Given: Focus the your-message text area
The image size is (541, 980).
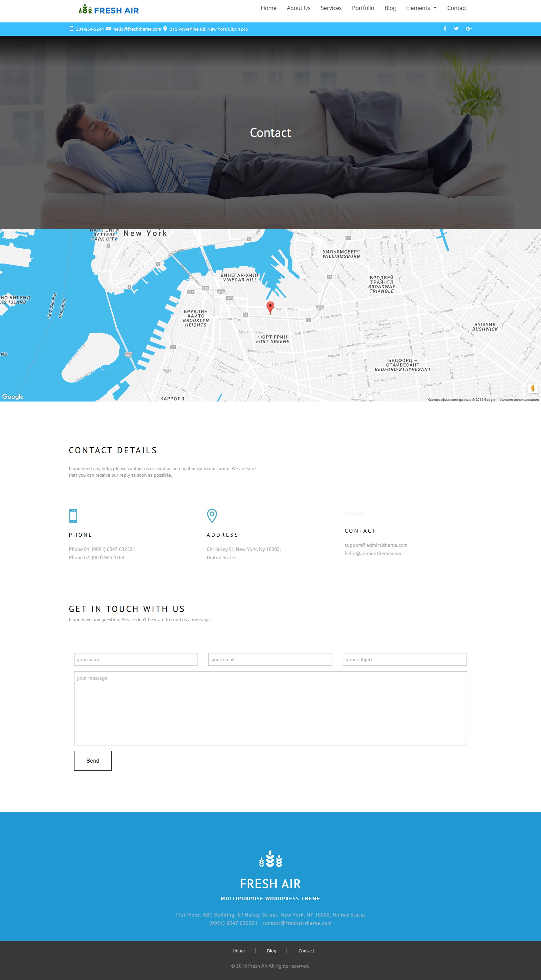Looking at the screenshot, I should click(x=270, y=709).
